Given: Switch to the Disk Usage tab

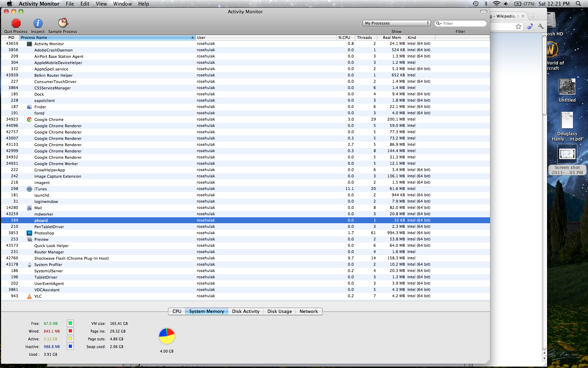Looking at the screenshot, I should [x=279, y=311].
